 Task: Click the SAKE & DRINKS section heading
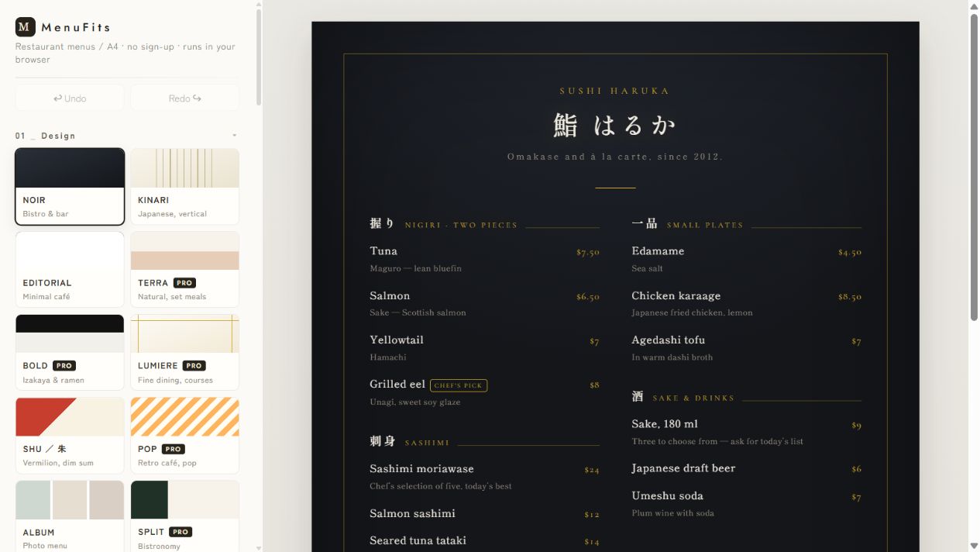tap(693, 398)
